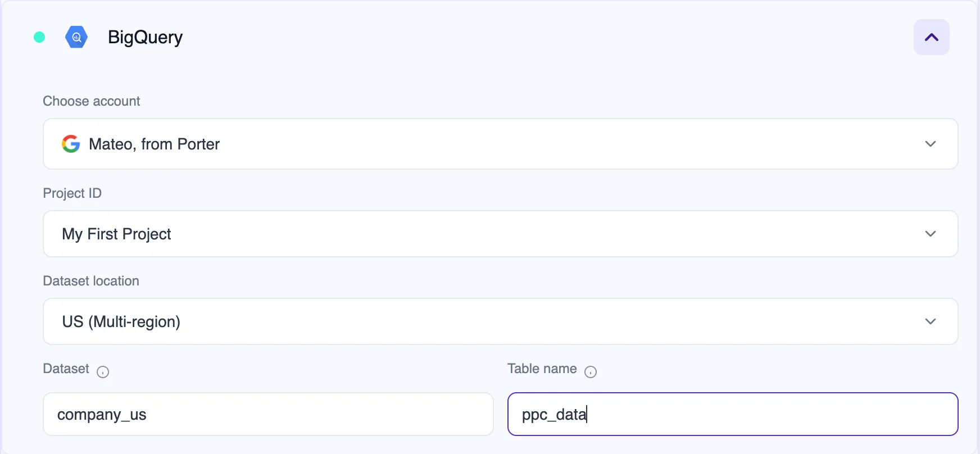
Task: Click the chevron on the account selector
Action: click(x=931, y=144)
